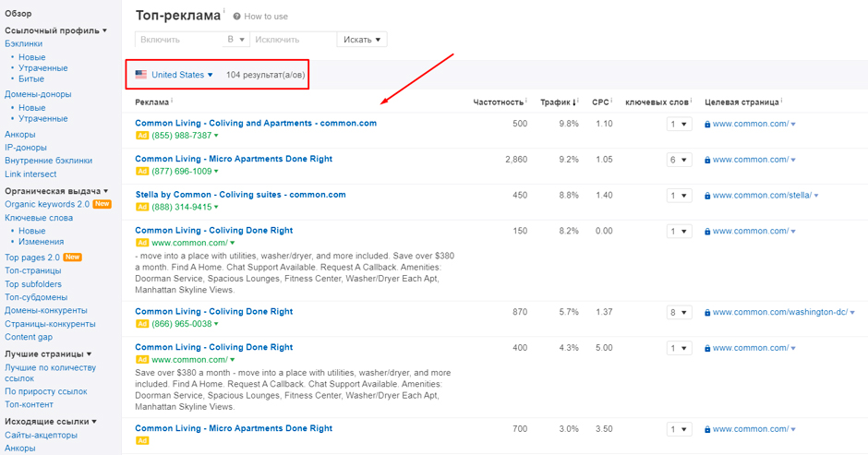This screenshot has width=868, height=455.
Task: Open Ключевые слова in the sidebar
Action: [x=39, y=218]
